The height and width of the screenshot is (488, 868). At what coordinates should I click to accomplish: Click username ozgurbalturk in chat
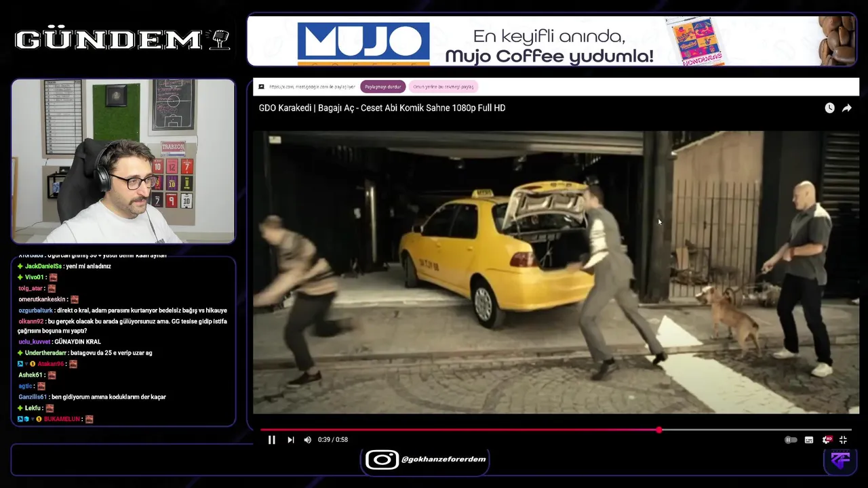pos(35,310)
